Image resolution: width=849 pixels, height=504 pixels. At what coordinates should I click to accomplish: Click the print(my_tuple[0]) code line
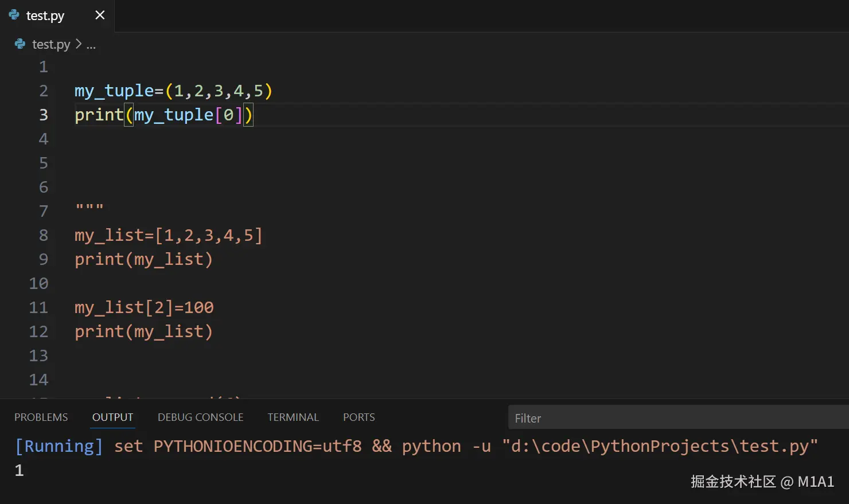163,115
